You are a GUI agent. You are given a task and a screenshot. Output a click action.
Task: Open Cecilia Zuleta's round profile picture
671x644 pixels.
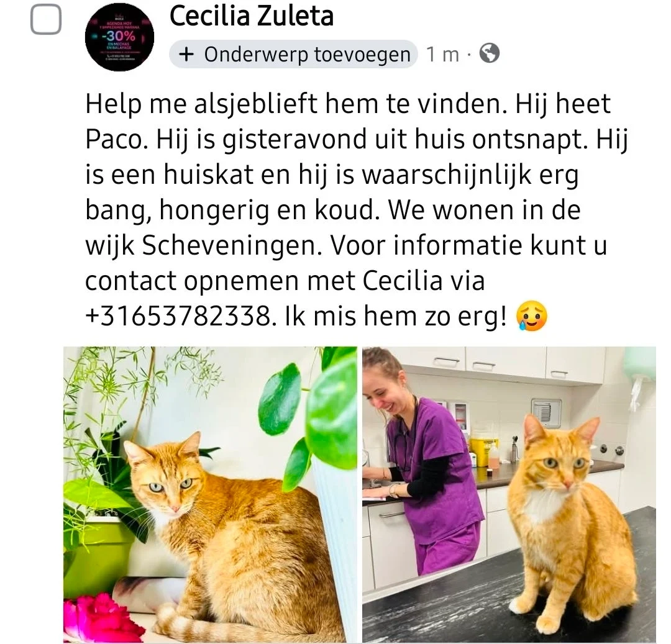[x=119, y=37]
